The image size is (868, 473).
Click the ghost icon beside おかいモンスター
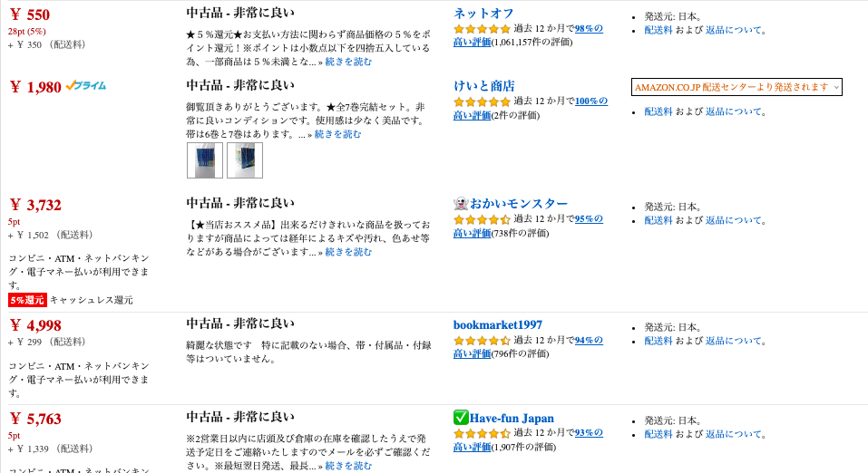pyautogui.click(x=461, y=204)
